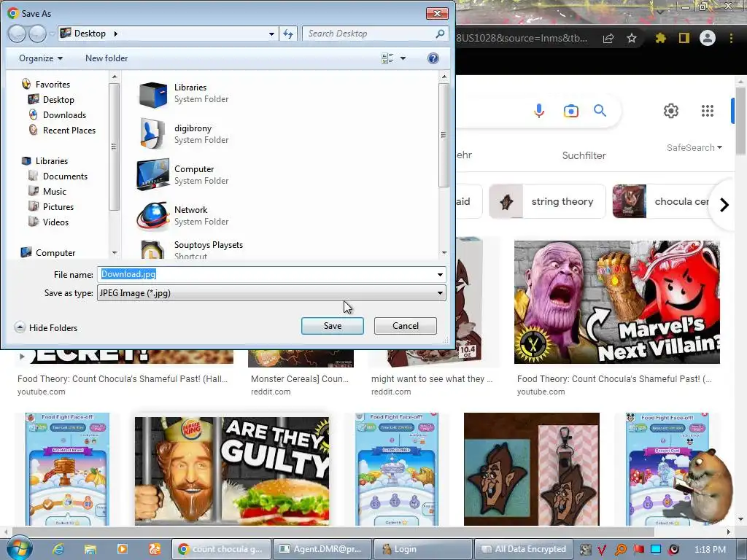Click the Back arrow in Save As dialog
Image resolution: width=747 pixels, height=560 pixels.
click(x=18, y=34)
